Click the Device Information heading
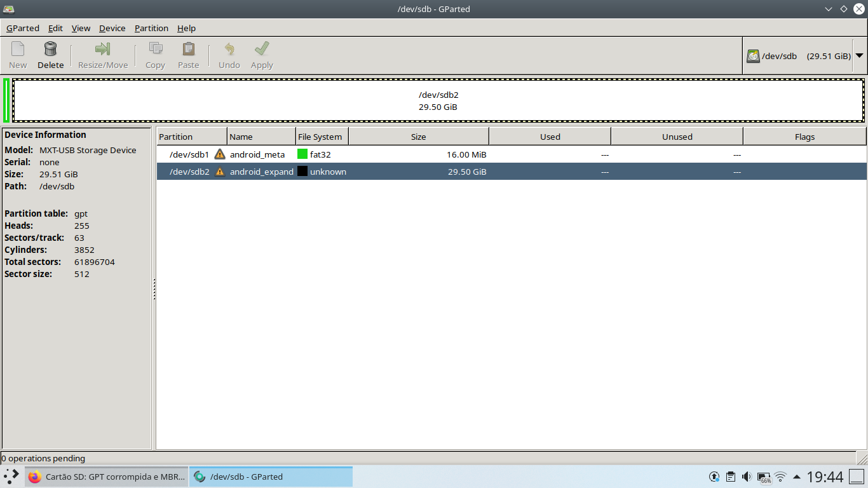The height and width of the screenshot is (488, 868). 45,135
